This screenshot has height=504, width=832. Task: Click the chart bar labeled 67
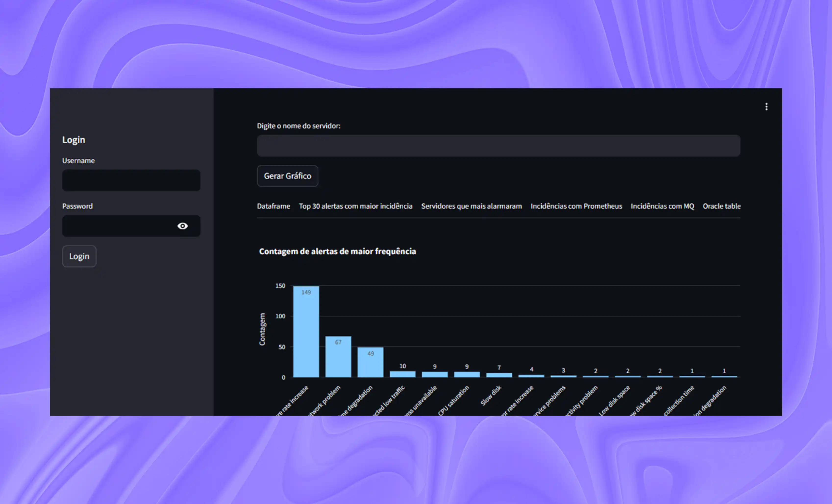338,357
